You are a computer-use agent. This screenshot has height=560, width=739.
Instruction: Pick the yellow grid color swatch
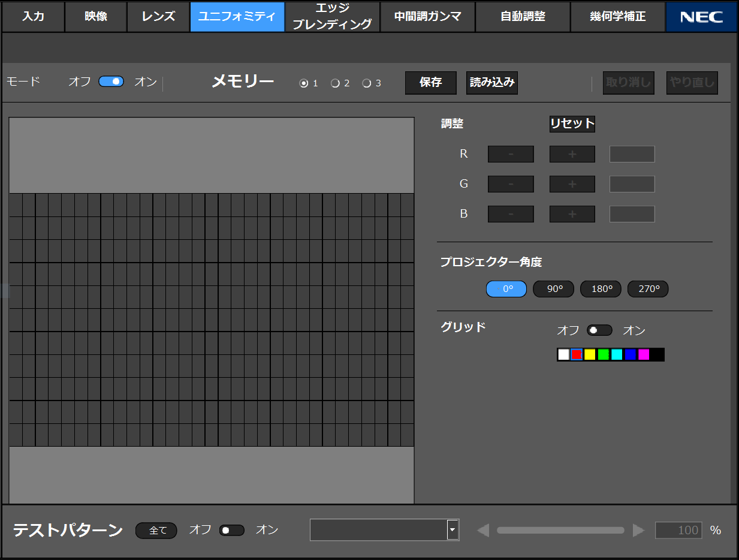pyautogui.click(x=590, y=354)
